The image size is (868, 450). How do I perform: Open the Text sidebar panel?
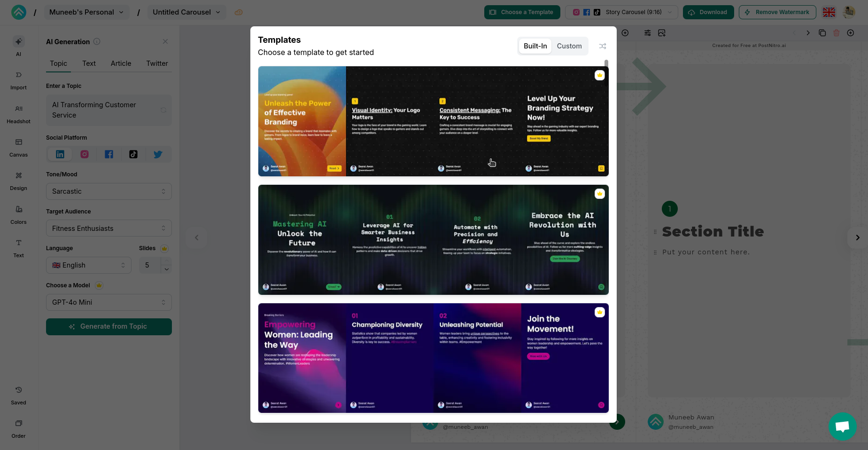[18, 248]
